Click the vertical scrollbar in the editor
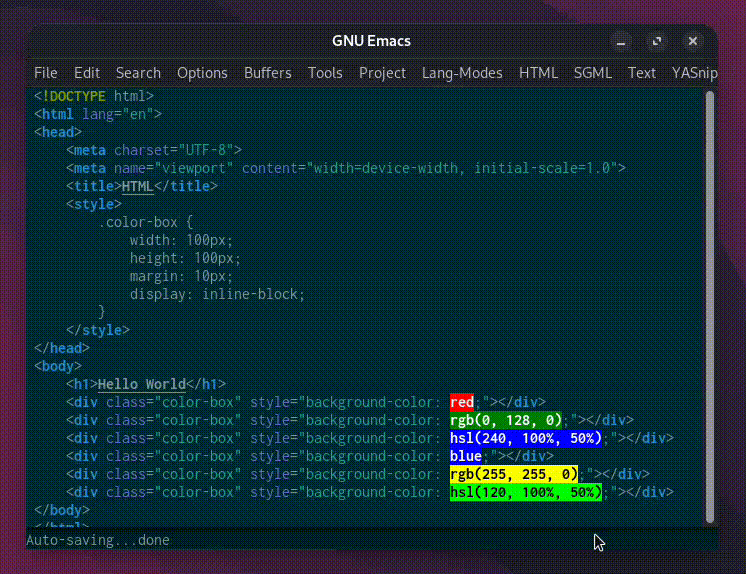The height and width of the screenshot is (574, 746). pos(710,307)
